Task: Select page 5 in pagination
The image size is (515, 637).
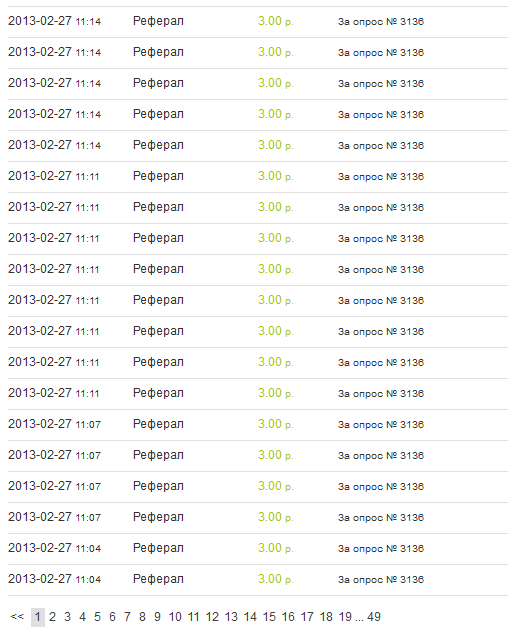Action: coord(97,617)
